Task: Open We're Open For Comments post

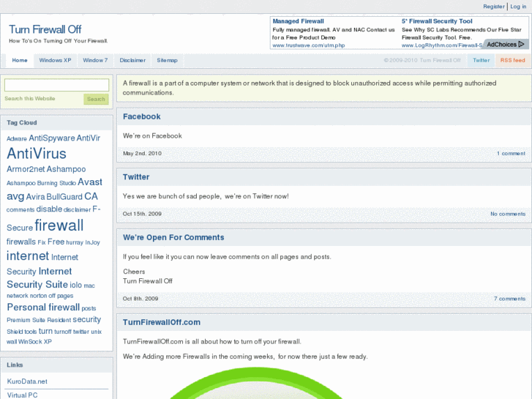Action: point(173,237)
